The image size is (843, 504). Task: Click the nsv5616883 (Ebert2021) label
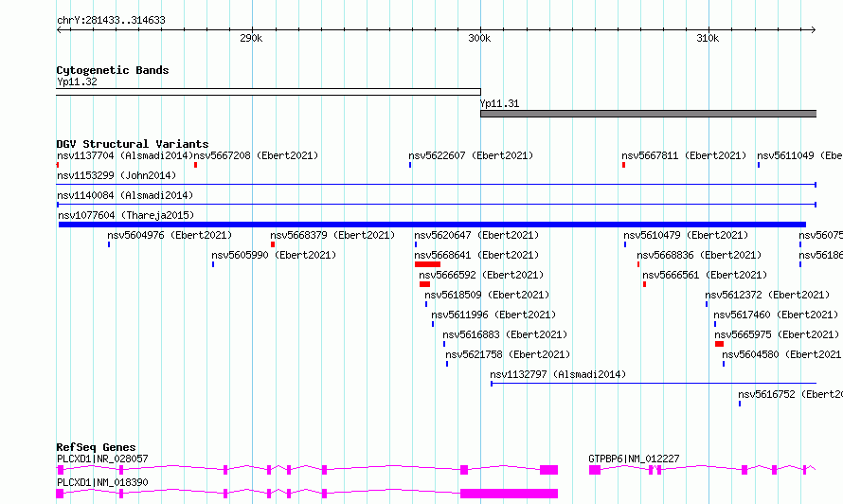(x=505, y=335)
